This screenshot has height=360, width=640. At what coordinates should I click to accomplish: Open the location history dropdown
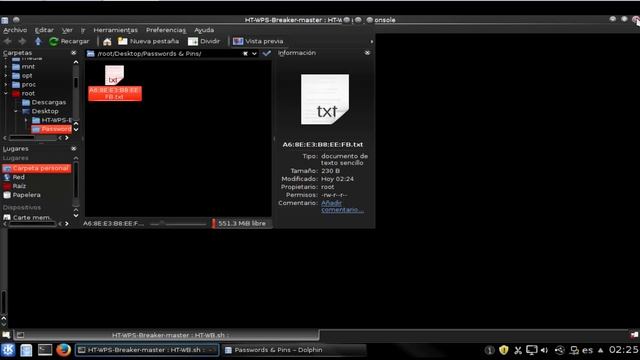coord(254,53)
